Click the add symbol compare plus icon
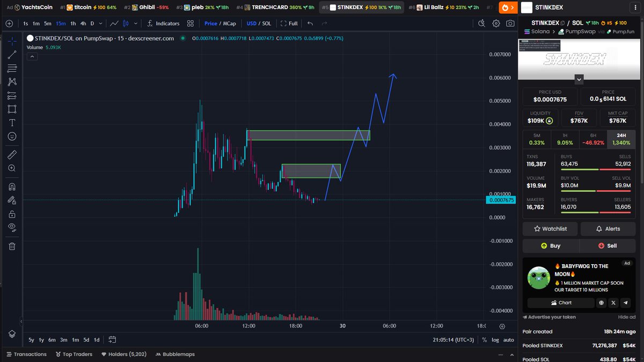 9,24
